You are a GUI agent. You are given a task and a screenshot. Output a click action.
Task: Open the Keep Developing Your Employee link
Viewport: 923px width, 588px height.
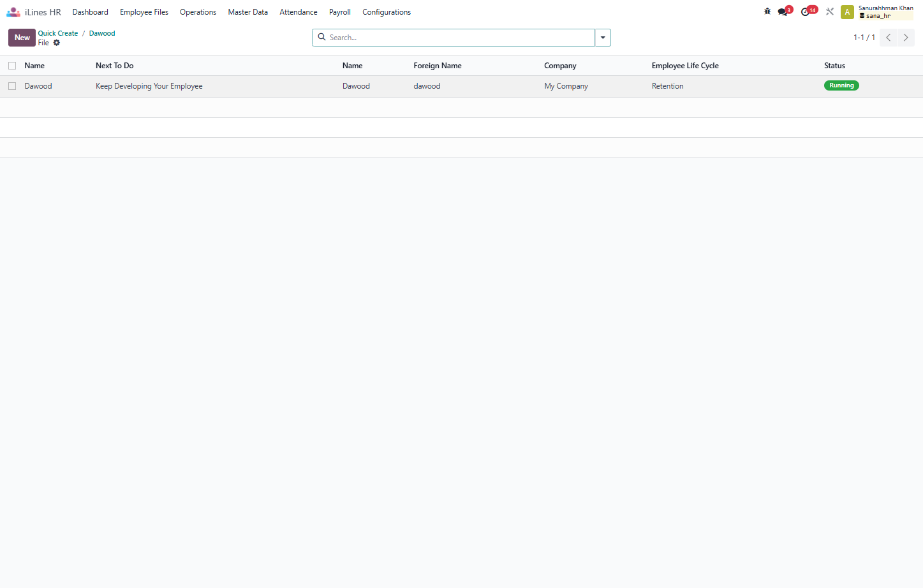tap(149, 86)
